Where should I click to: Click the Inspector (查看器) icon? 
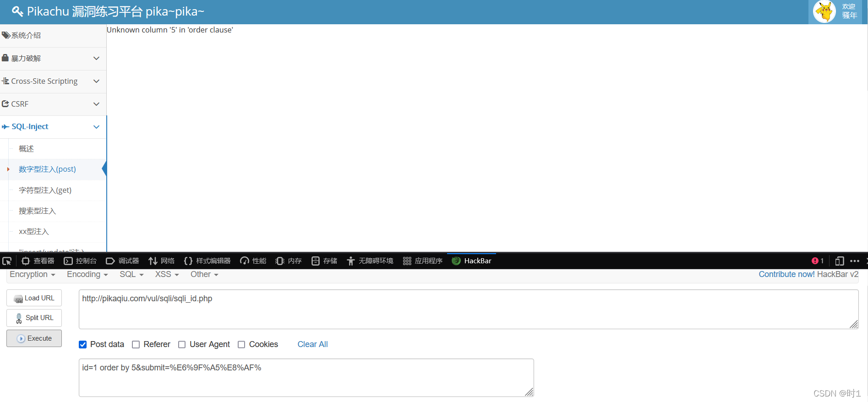pos(26,261)
